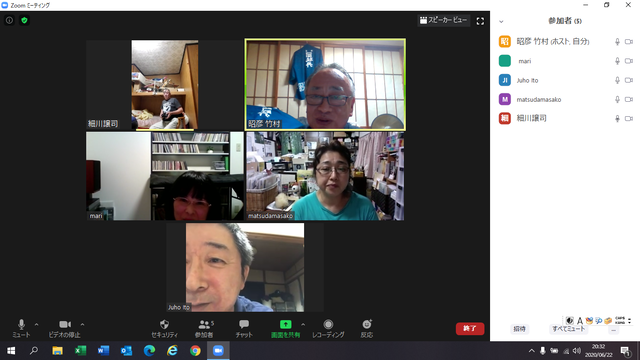Mute your microphone in toolbar
The width and height of the screenshot is (640, 360).
21,329
